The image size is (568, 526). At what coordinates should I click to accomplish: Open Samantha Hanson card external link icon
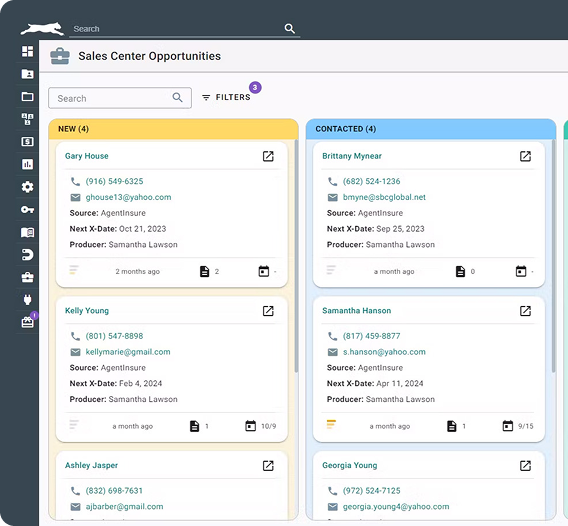pyautogui.click(x=525, y=311)
